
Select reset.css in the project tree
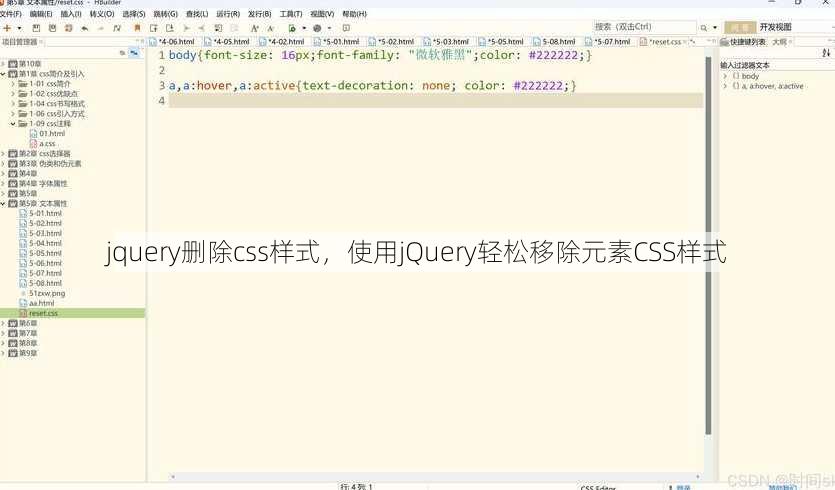[43, 313]
